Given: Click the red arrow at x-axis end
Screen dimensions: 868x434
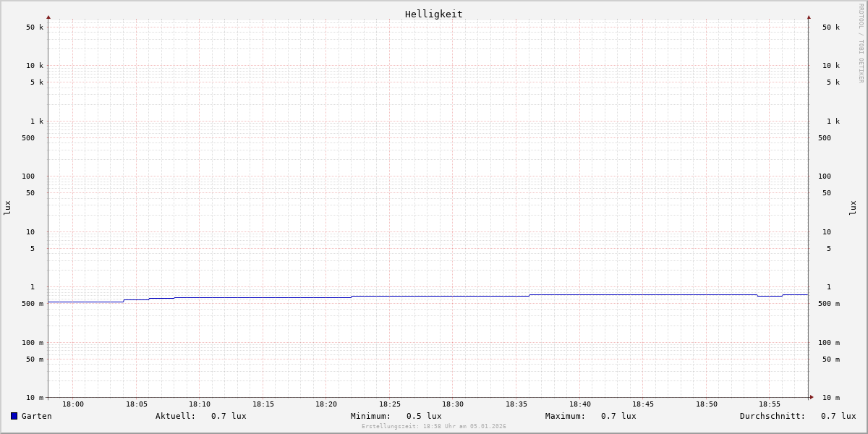Looking at the screenshot, I should 812,397.
